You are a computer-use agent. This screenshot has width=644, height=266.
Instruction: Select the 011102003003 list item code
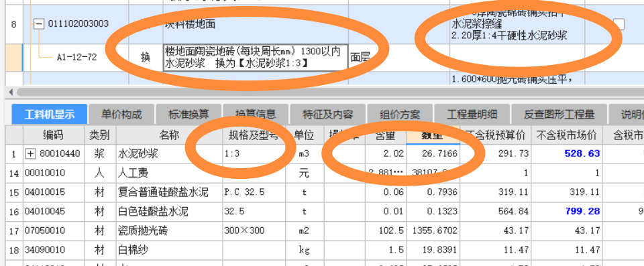78,24
